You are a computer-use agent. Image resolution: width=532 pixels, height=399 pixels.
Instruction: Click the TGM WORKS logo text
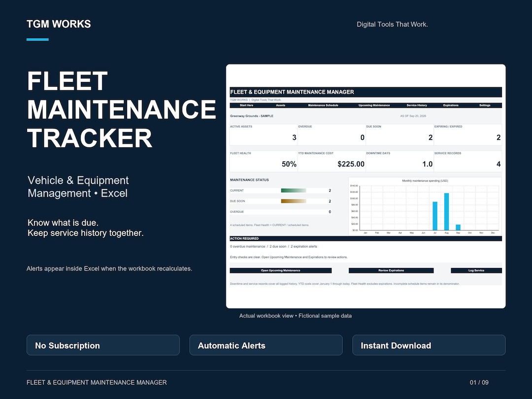tap(59, 24)
